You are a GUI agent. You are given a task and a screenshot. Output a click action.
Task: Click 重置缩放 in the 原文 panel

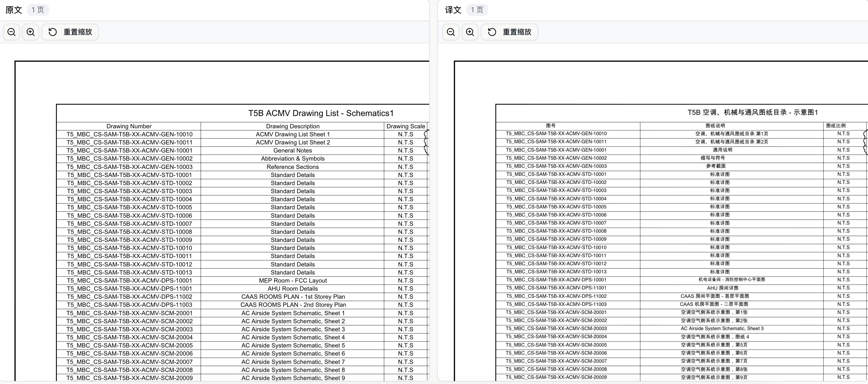coord(70,32)
